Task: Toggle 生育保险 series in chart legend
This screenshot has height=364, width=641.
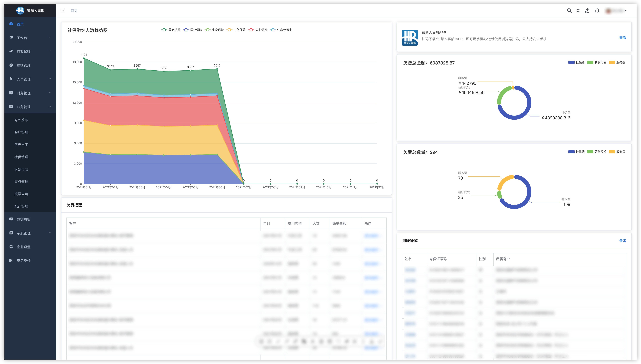Action: (214, 30)
